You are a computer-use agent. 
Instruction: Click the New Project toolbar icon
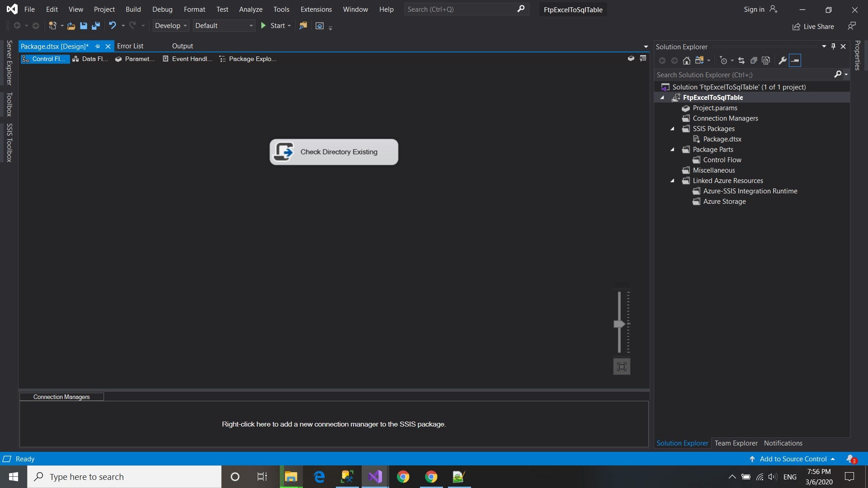coord(52,26)
